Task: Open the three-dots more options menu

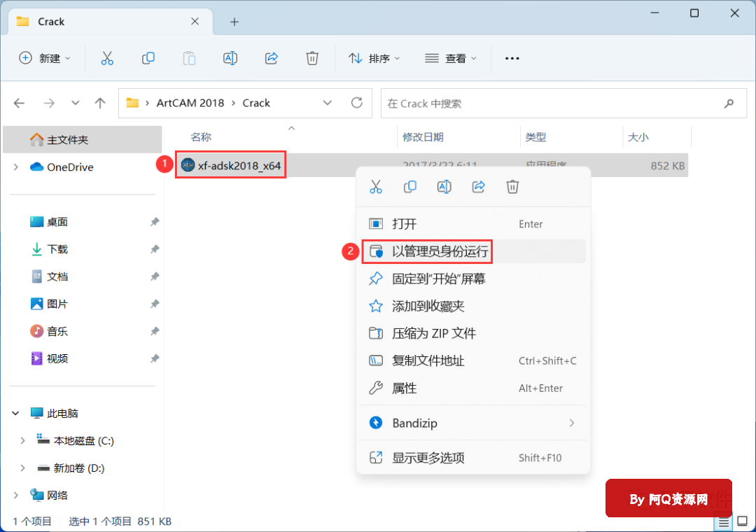Action: [x=512, y=58]
